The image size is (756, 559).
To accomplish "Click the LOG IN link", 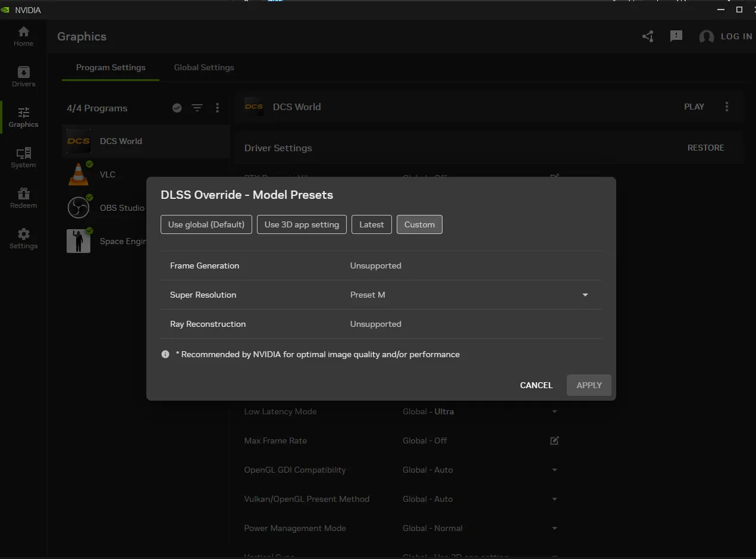I will (736, 36).
